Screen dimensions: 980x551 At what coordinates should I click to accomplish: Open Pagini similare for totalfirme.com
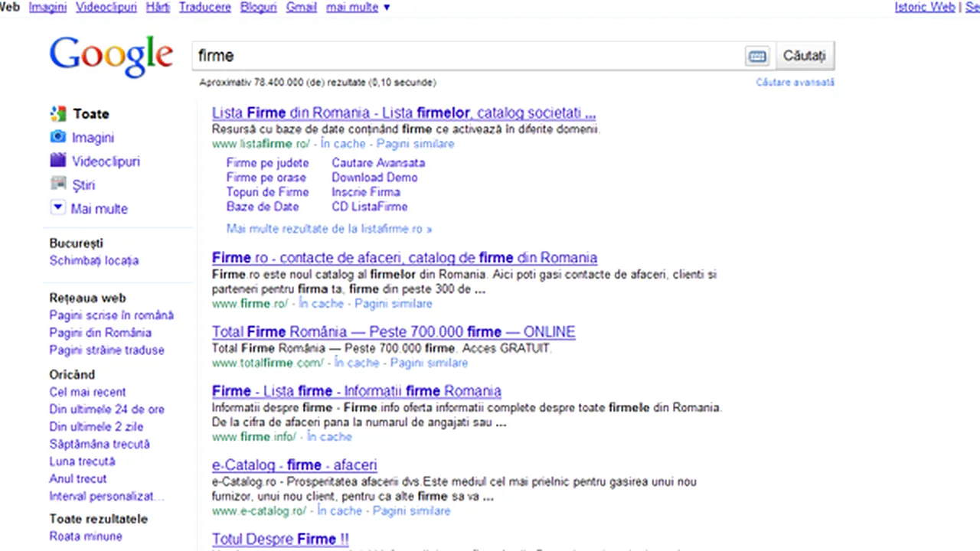429,363
